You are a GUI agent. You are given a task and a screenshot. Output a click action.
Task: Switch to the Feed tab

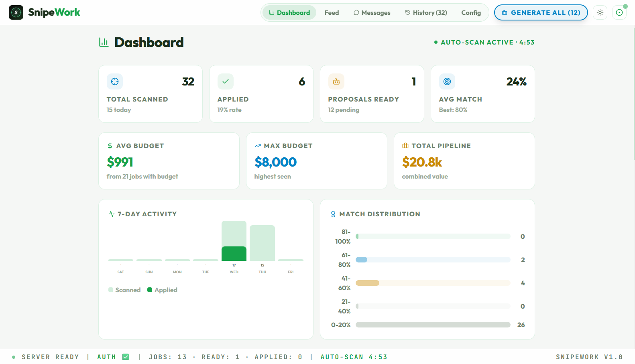point(332,12)
